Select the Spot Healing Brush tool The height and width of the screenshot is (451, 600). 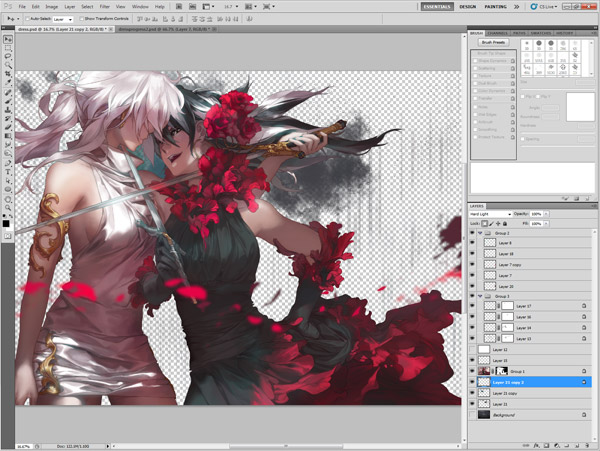click(8, 93)
